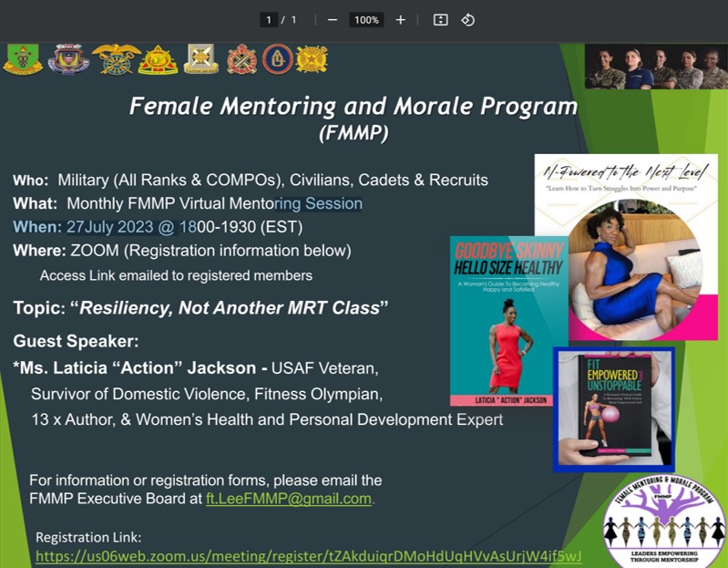Click the gold eagle and wheel Quartermaster insignia
Viewport: 728px width, 568px height.
coord(116,59)
